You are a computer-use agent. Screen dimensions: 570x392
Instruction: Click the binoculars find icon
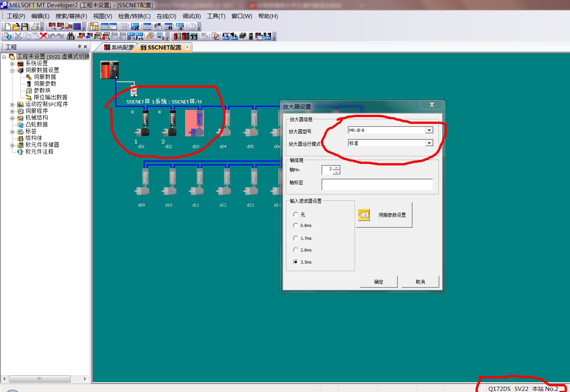[71, 36]
